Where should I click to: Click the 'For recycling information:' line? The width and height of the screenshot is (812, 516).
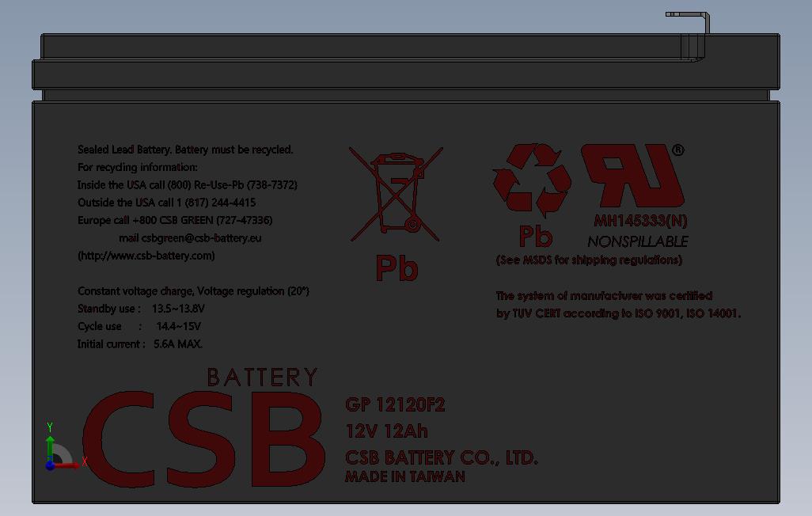pos(137,167)
